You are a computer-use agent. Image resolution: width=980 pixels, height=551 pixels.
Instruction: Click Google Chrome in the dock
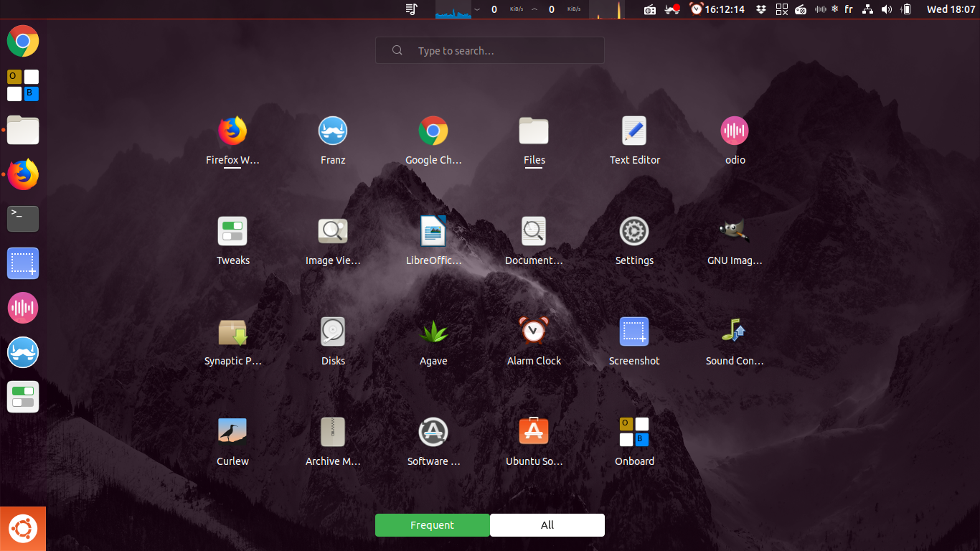(23, 41)
